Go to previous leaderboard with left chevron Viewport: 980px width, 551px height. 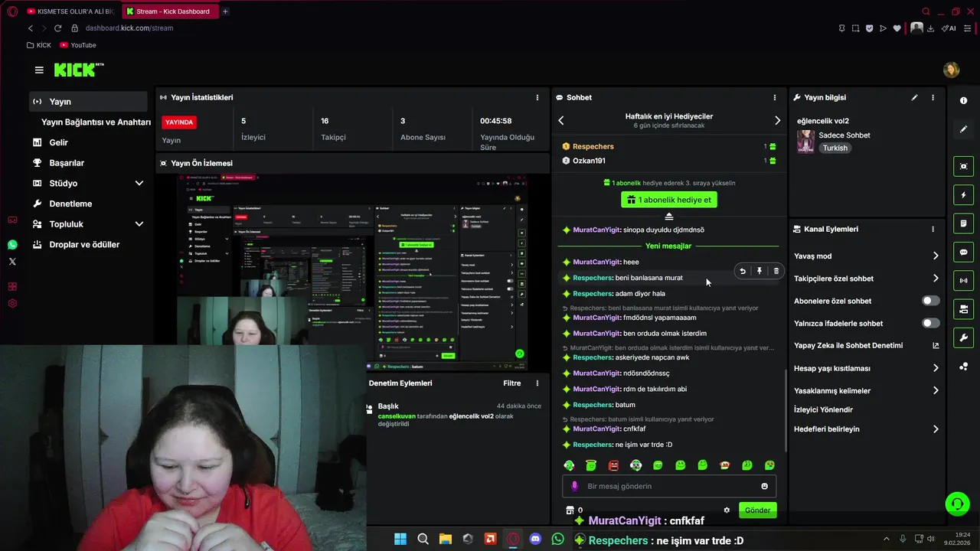561,120
